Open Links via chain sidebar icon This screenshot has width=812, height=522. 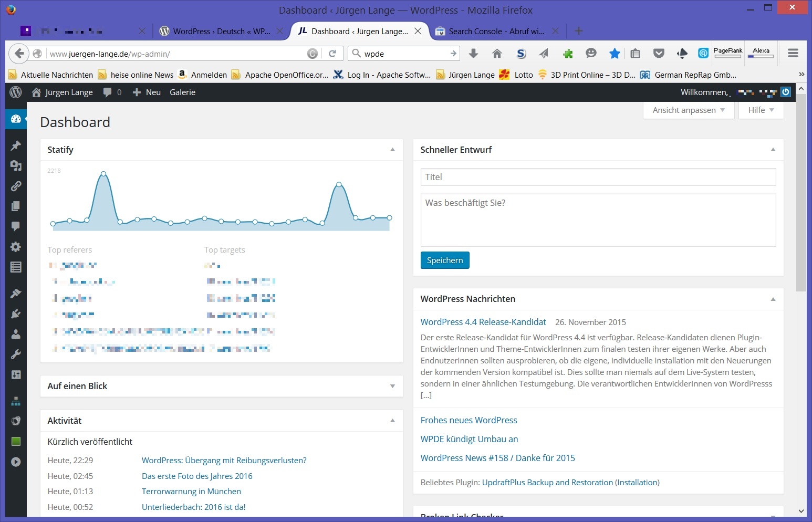pyautogui.click(x=16, y=186)
